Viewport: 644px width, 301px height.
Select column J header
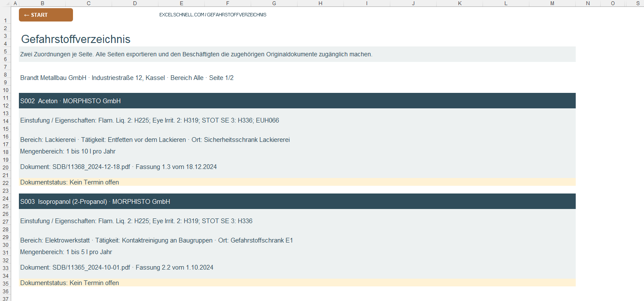pos(413,3)
